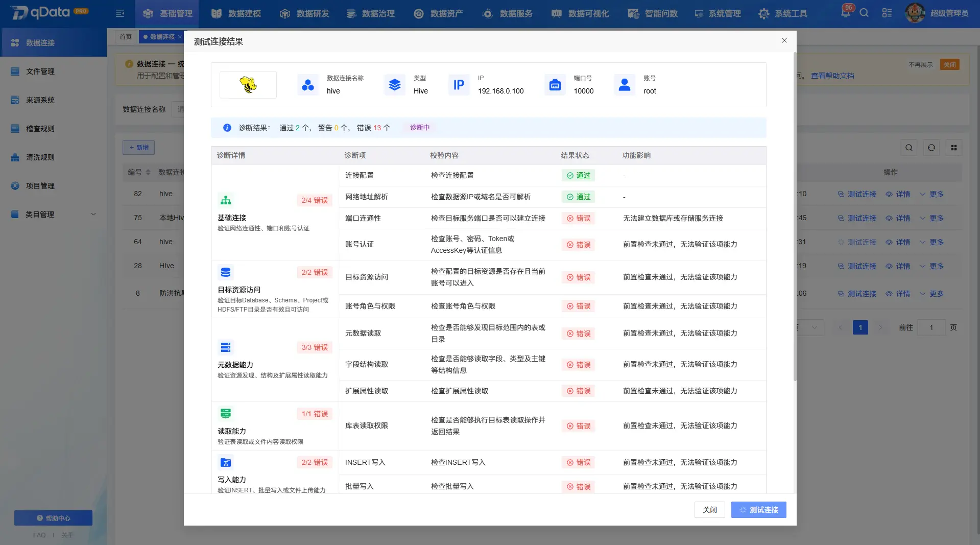
Task: Click the port number icon
Action: click(x=555, y=85)
